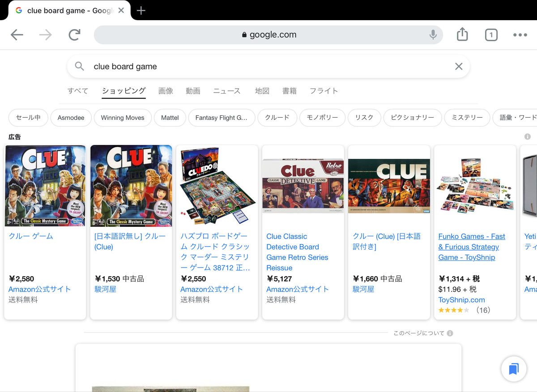Open the ニュース tab
The image size is (537, 392).
pos(227,91)
